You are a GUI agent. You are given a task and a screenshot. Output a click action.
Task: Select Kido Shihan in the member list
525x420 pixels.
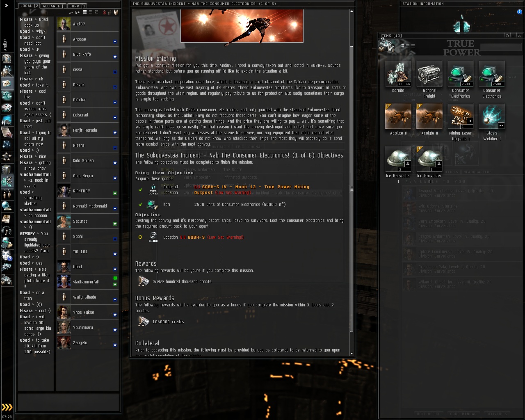(x=88, y=160)
